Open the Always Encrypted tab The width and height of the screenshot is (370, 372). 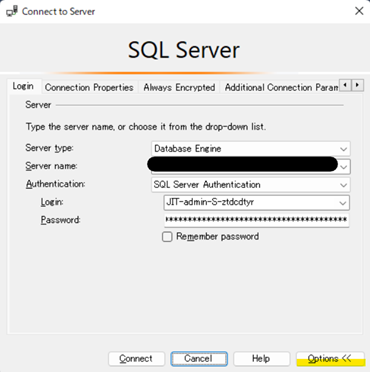[x=179, y=87]
